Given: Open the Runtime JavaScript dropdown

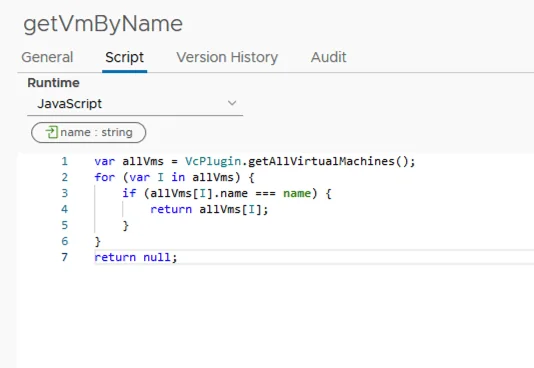Looking at the screenshot, I should [x=135, y=103].
